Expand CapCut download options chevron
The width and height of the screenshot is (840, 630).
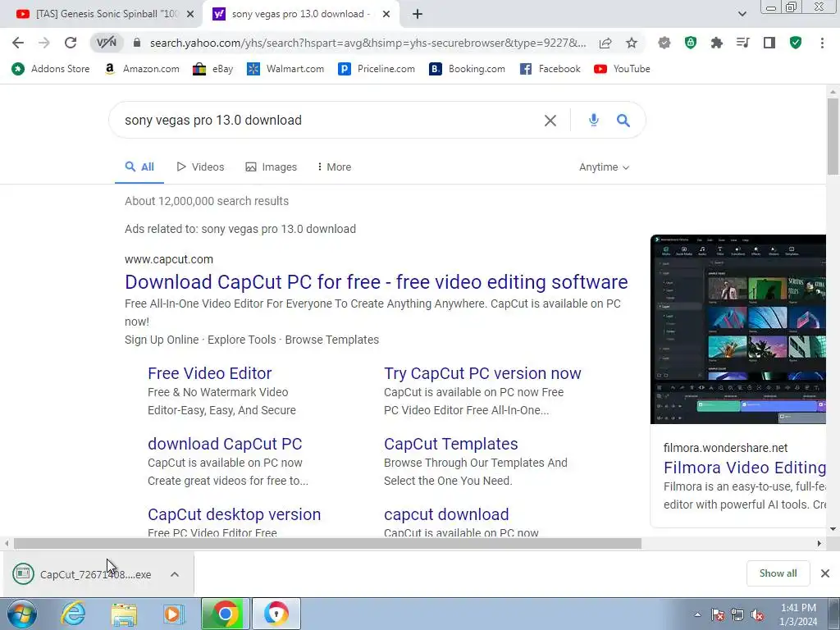[175, 574]
